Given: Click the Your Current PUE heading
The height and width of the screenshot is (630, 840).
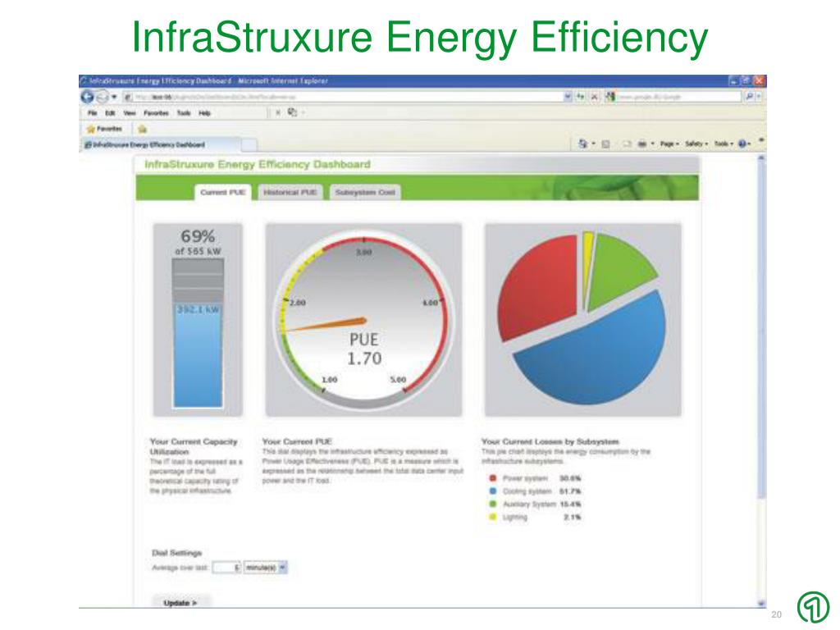Looking at the screenshot, I should (297, 441).
